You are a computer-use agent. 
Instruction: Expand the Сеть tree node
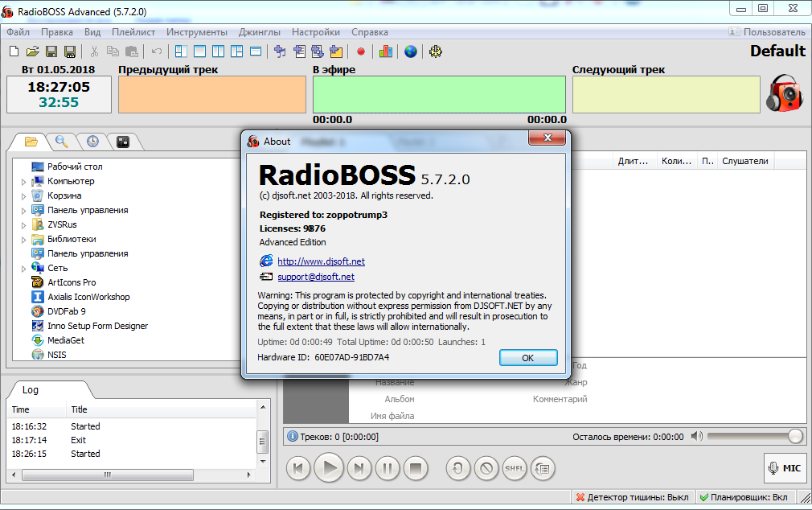pyautogui.click(x=23, y=269)
